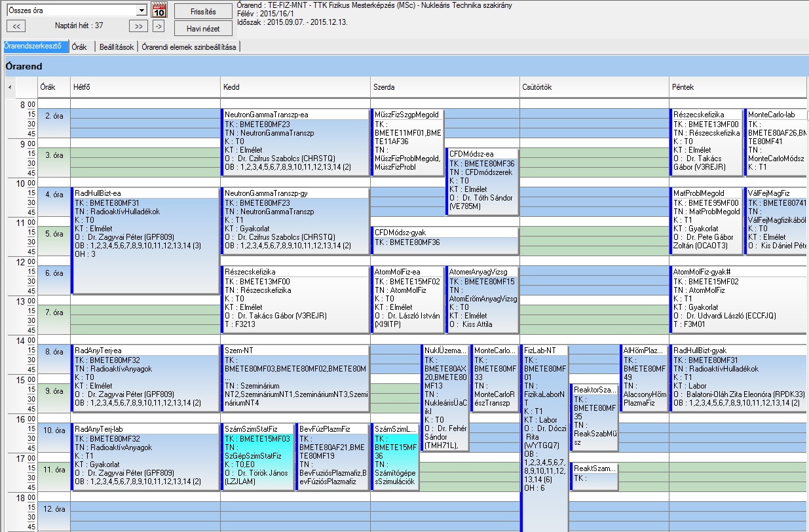
Task: Advance one step with -> button
Action: click(x=159, y=26)
